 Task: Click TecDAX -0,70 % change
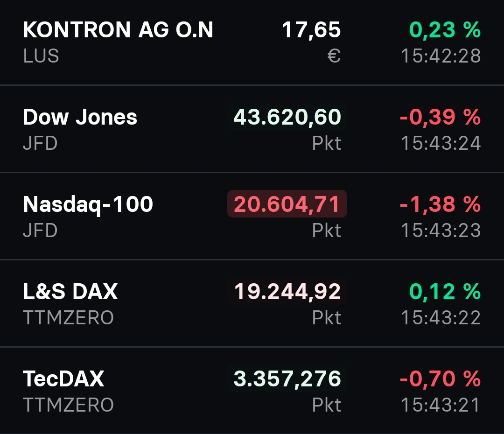(x=440, y=378)
